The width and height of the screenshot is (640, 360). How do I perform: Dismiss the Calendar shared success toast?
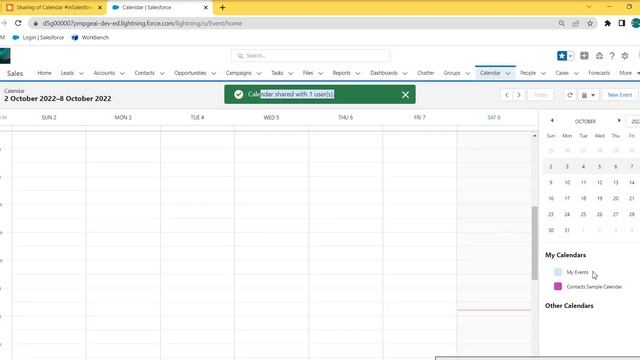coord(405,95)
